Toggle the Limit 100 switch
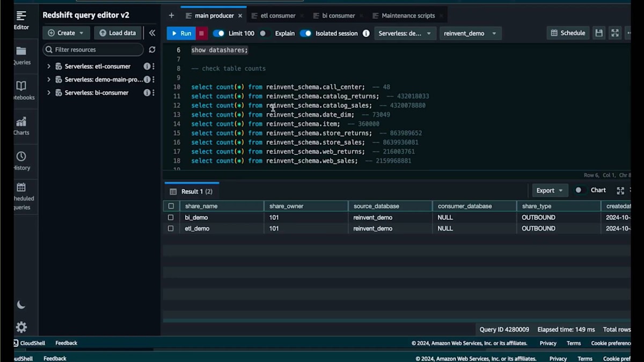Image resolution: width=644 pixels, height=362 pixels. coord(218,33)
